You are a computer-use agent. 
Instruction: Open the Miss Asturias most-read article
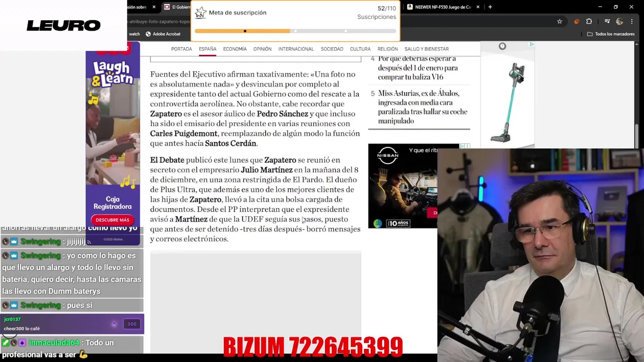(x=423, y=107)
